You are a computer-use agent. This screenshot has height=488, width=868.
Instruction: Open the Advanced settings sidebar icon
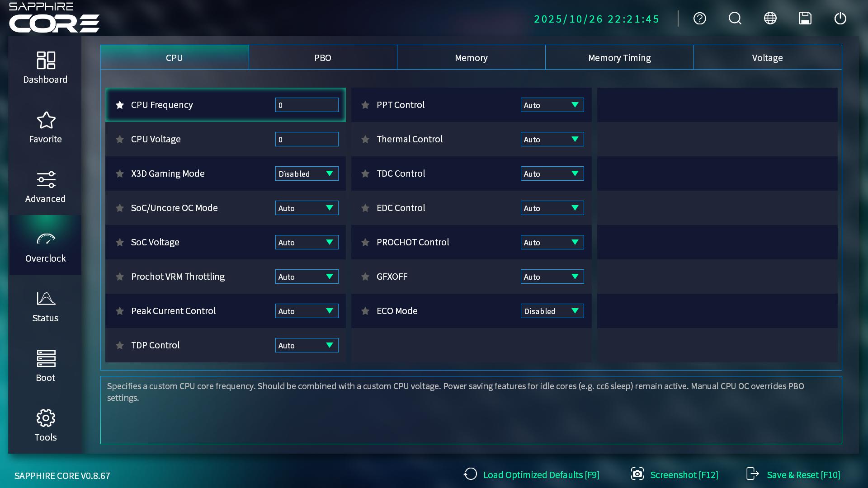(x=45, y=187)
